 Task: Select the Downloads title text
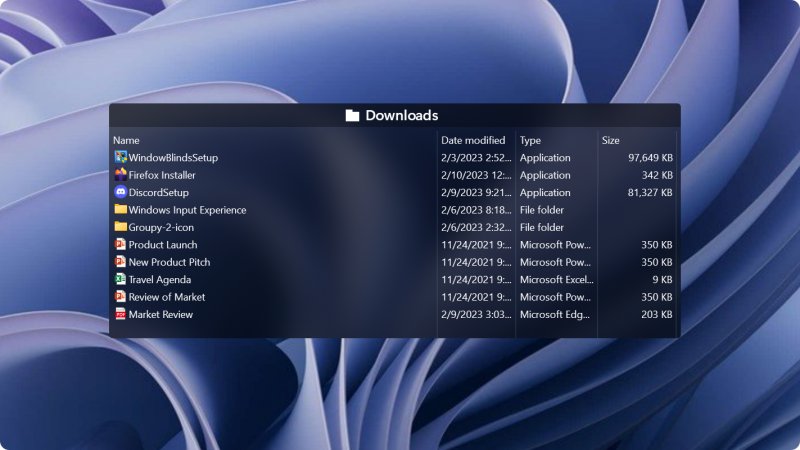tap(401, 116)
